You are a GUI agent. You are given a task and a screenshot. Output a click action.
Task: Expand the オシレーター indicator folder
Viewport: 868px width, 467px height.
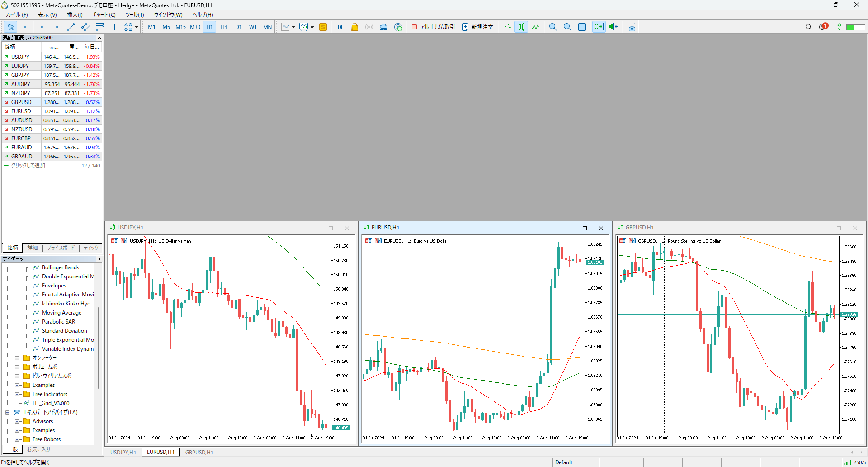tap(17, 358)
